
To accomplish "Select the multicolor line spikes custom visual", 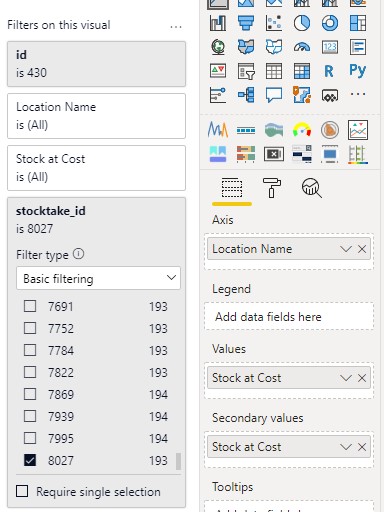I will coord(218,130).
